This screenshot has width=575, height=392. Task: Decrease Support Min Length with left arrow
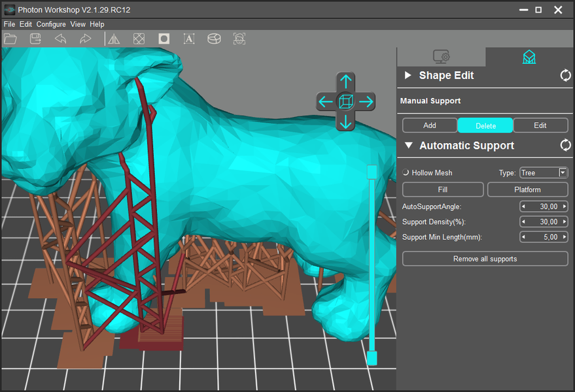click(x=524, y=237)
